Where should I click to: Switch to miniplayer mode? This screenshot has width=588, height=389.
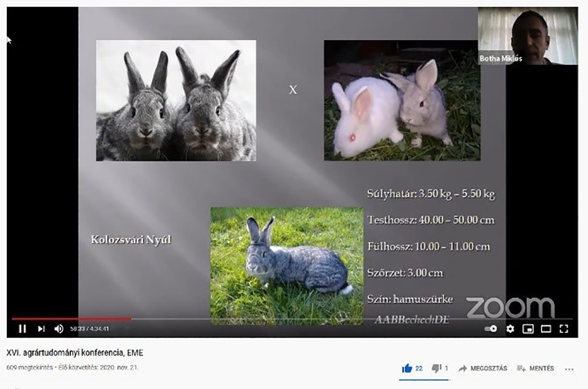[x=528, y=329]
